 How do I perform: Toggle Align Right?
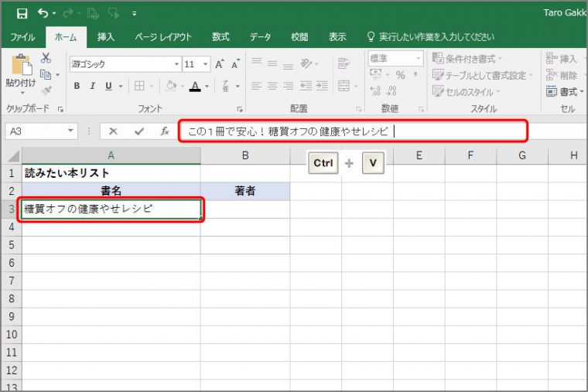click(x=288, y=86)
